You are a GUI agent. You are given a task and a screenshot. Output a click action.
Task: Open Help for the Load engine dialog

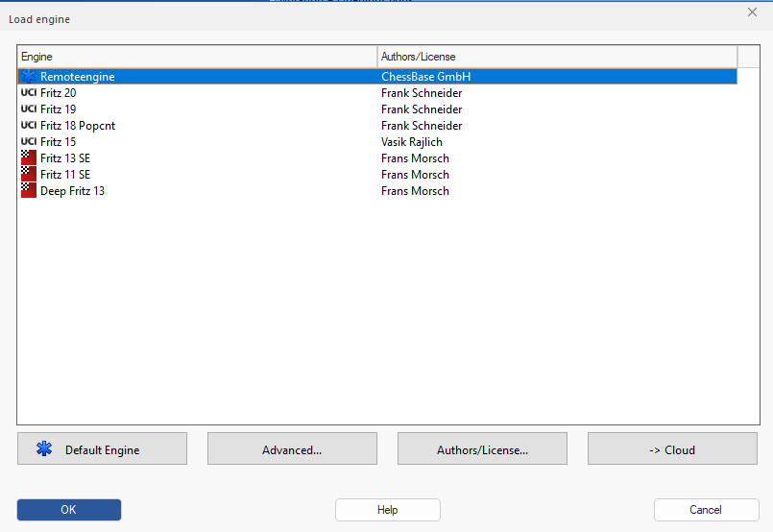click(x=388, y=510)
